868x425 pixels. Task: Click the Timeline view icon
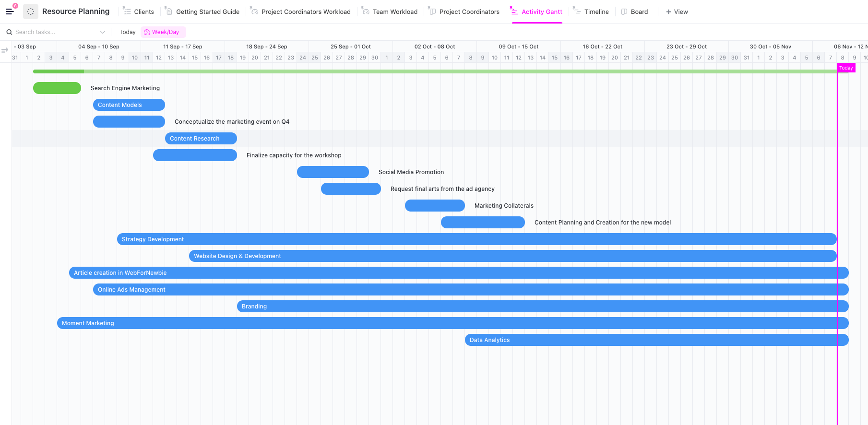tap(577, 11)
